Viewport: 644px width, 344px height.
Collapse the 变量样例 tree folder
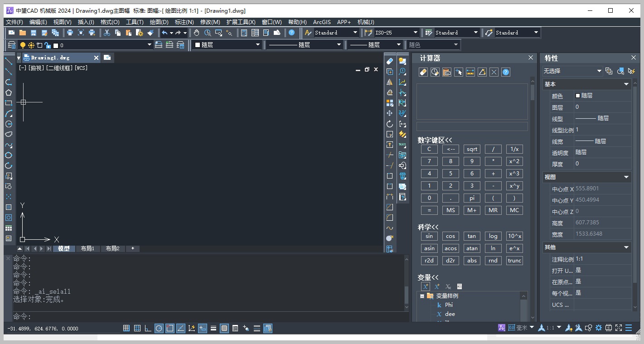click(422, 296)
